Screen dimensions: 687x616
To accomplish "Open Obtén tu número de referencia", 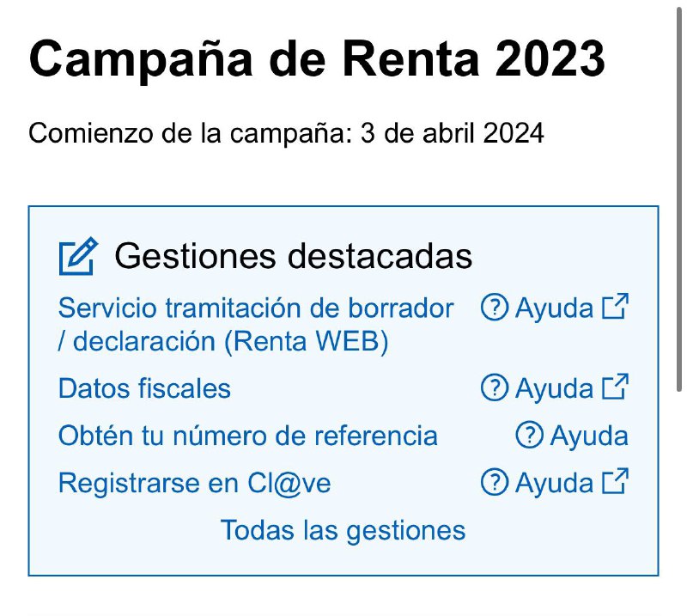I will 247,436.
